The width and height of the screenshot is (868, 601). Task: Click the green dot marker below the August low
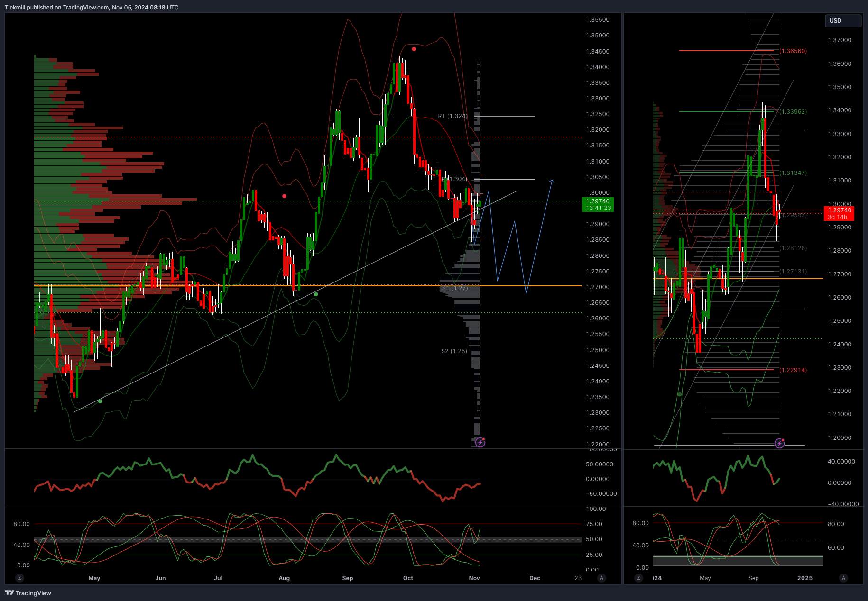[316, 294]
